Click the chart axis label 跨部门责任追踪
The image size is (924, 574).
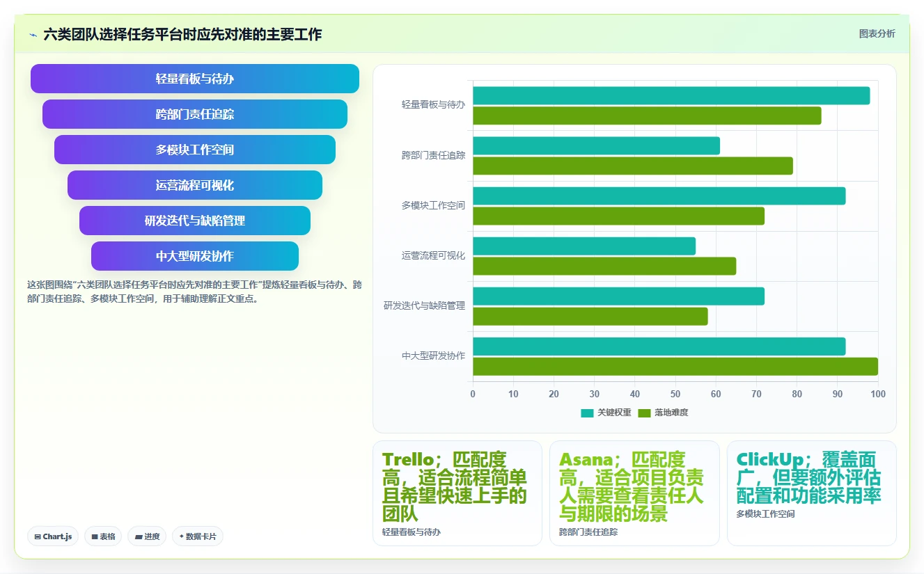(433, 155)
